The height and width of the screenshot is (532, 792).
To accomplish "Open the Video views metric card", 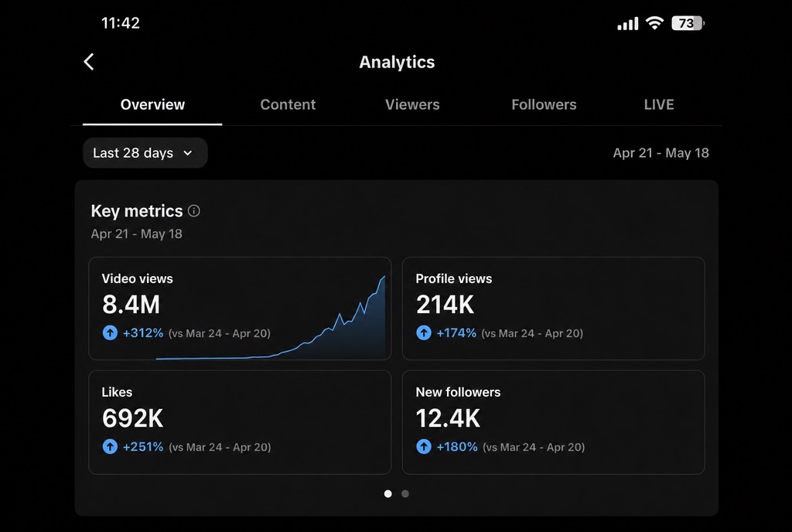I will (240, 309).
